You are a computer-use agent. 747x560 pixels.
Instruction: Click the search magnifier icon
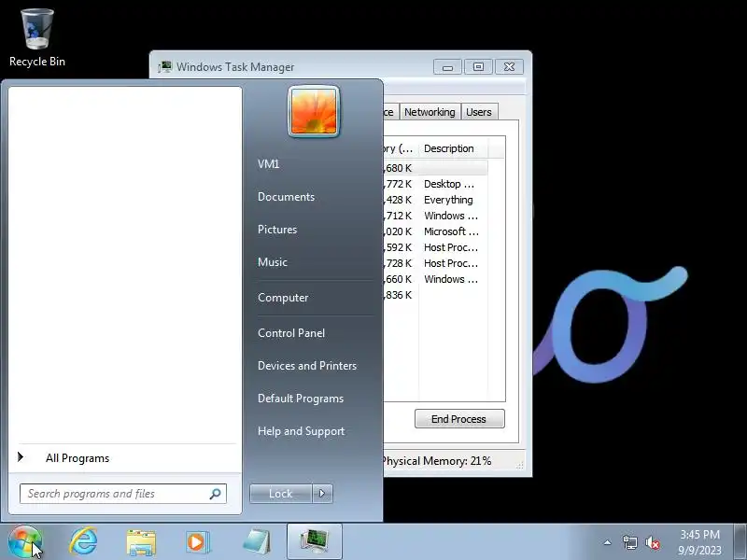[x=215, y=494]
